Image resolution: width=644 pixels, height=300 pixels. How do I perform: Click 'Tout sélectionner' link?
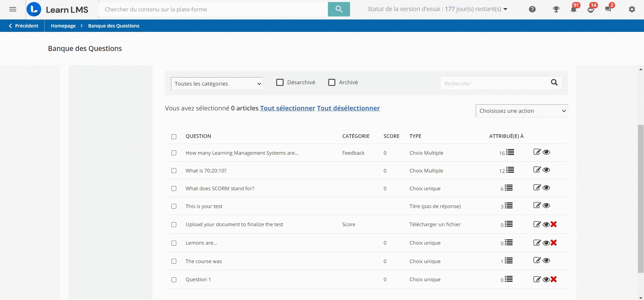click(x=288, y=108)
